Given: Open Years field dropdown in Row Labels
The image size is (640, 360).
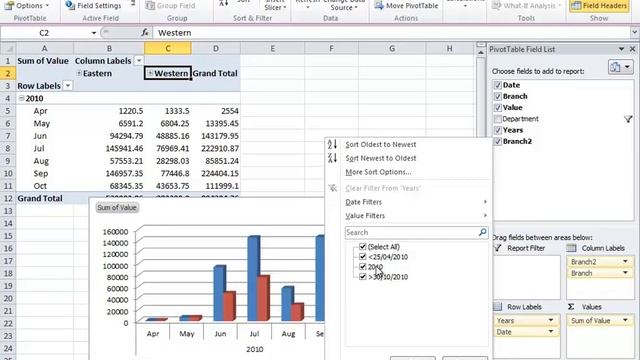Looking at the screenshot, I should [x=551, y=320].
